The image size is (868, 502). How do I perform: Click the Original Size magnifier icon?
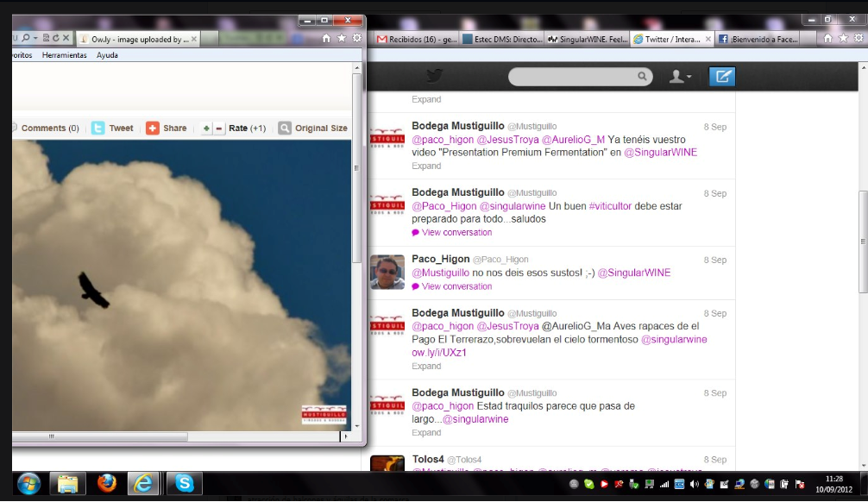285,128
